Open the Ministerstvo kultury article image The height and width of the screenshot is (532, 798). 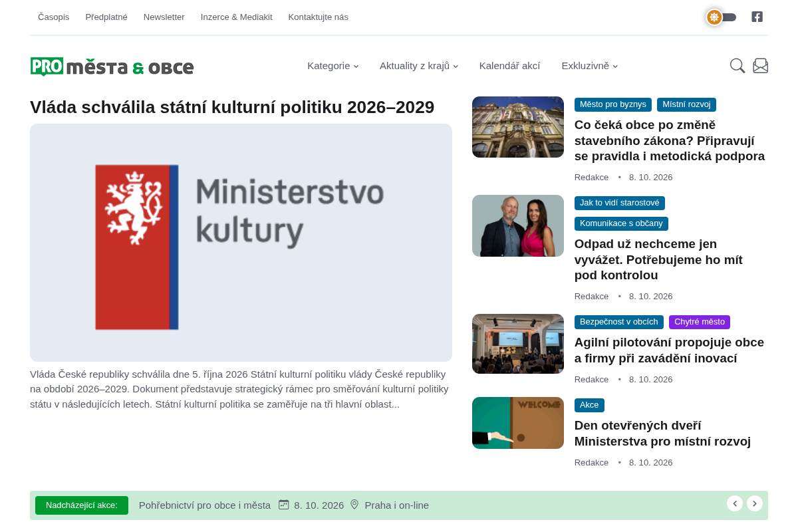pos(241,243)
